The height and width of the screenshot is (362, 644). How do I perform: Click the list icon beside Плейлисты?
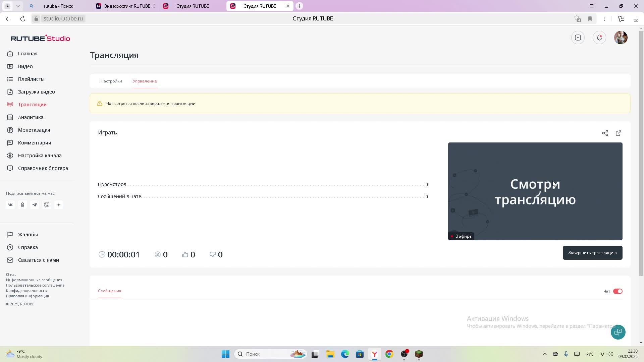[x=10, y=79]
